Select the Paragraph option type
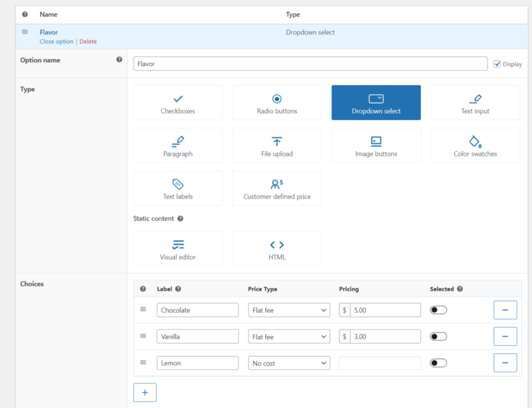The image size is (532, 408). 178,145
